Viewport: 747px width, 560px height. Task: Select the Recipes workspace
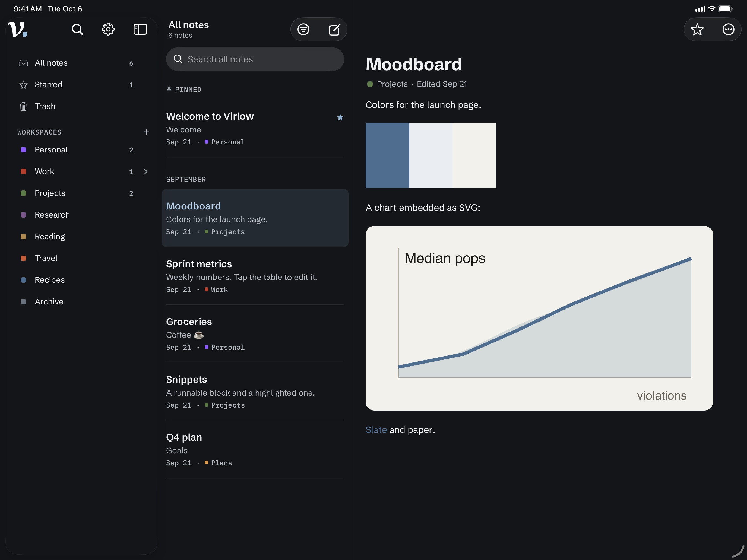click(81, 280)
